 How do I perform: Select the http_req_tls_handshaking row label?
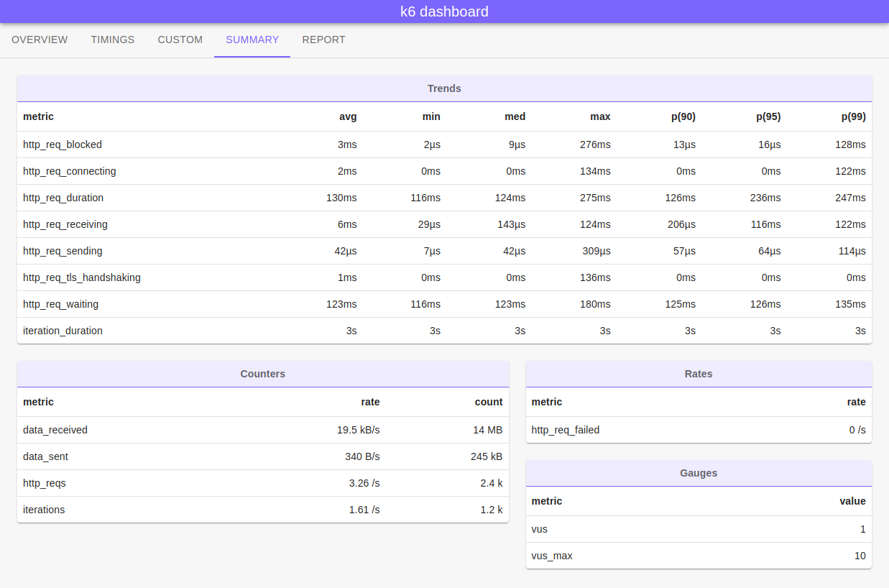pos(82,277)
